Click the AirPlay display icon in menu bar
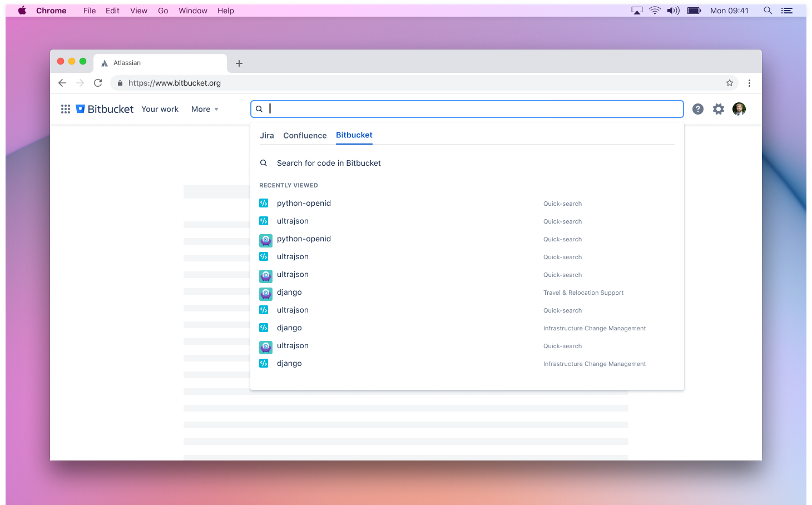 tap(637, 11)
